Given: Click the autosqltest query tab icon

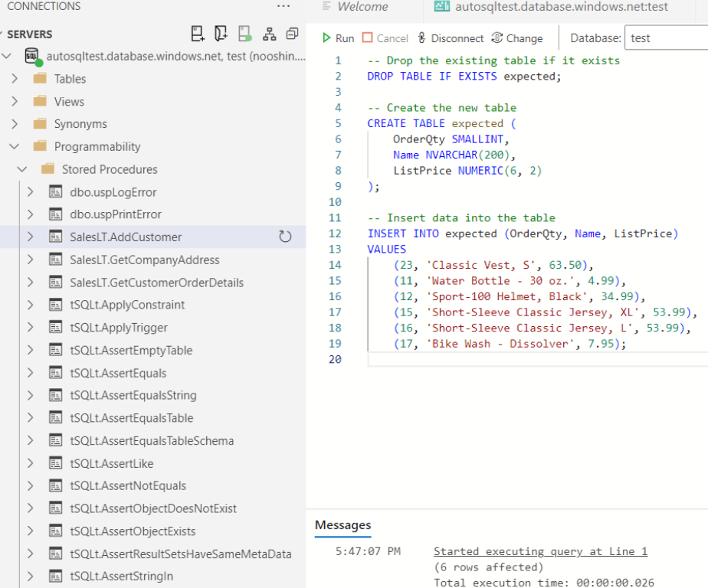Looking at the screenshot, I should 441,6.
